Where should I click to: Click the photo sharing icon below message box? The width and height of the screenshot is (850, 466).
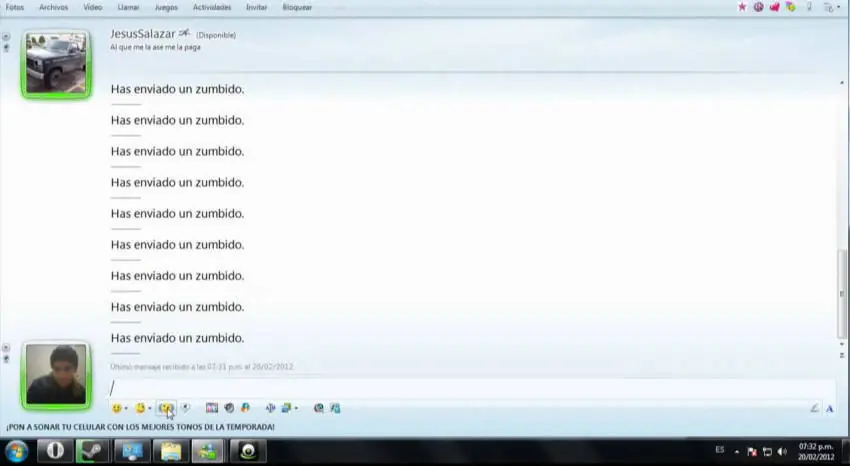(x=211, y=408)
